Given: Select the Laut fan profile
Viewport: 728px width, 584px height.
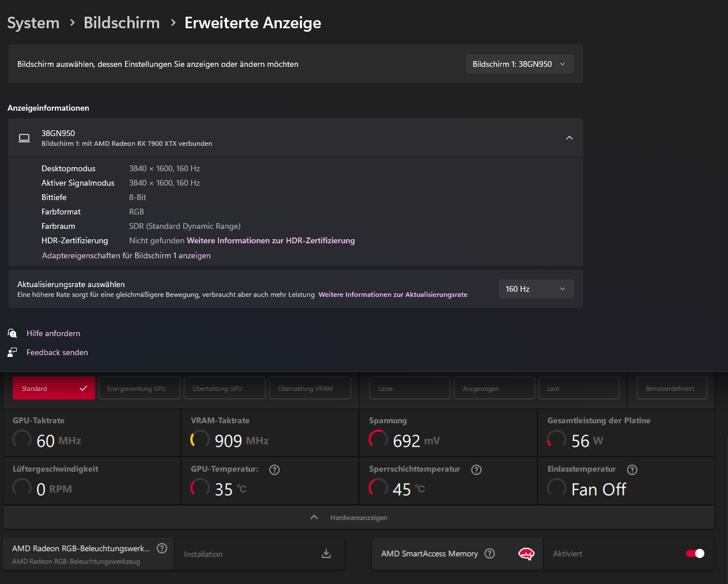Looking at the screenshot, I should (579, 388).
